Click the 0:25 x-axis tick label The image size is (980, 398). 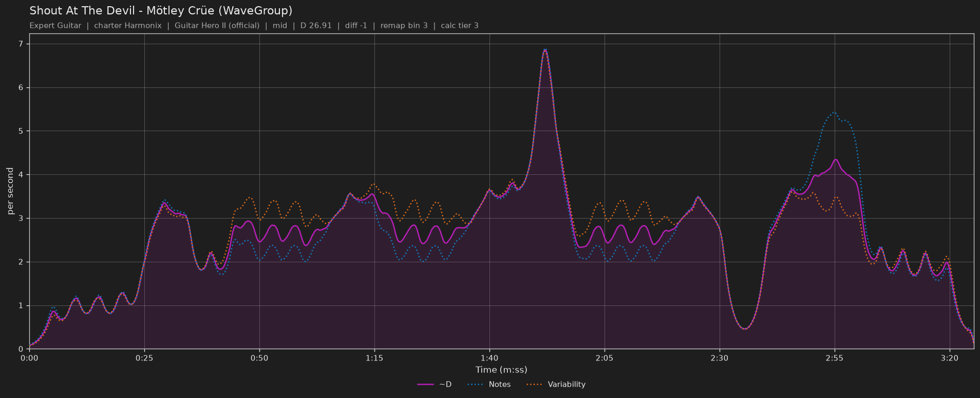[x=144, y=358]
